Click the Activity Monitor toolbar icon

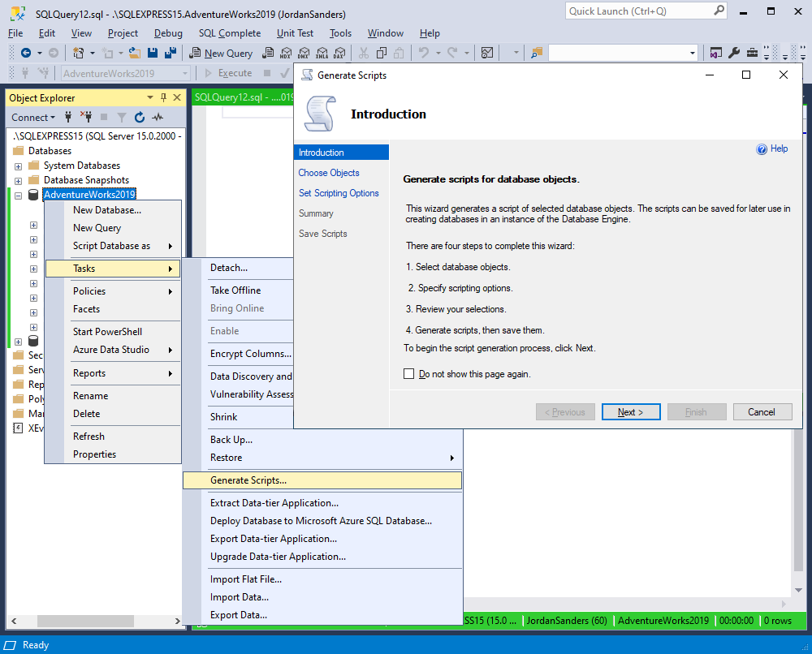point(486,53)
